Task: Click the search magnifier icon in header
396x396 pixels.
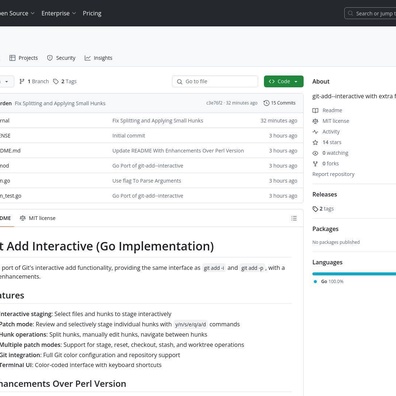Action: [x=350, y=14]
